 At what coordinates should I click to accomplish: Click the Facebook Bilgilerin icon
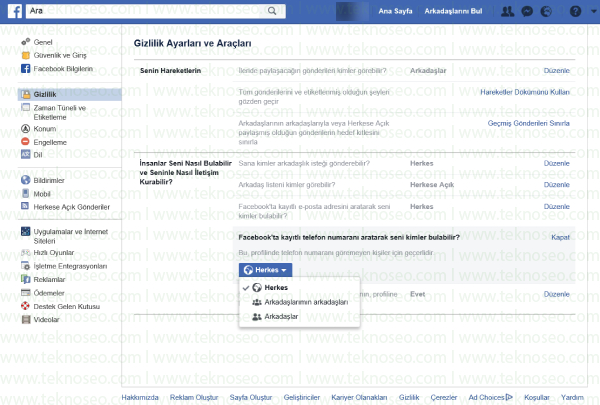(26, 69)
